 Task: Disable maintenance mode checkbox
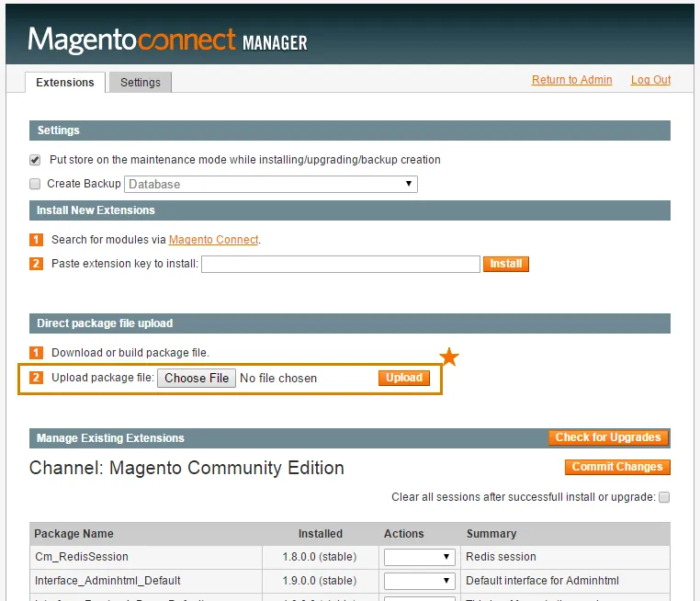[36, 160]
